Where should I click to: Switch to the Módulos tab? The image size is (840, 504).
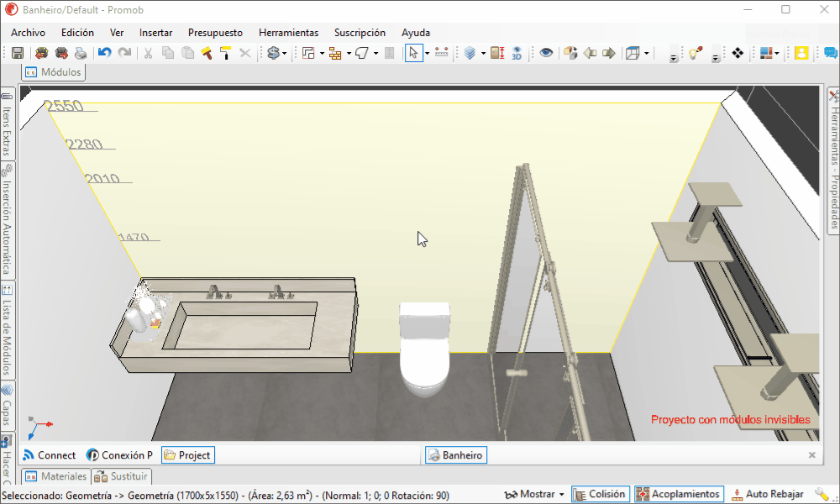[x=53, y=72]
